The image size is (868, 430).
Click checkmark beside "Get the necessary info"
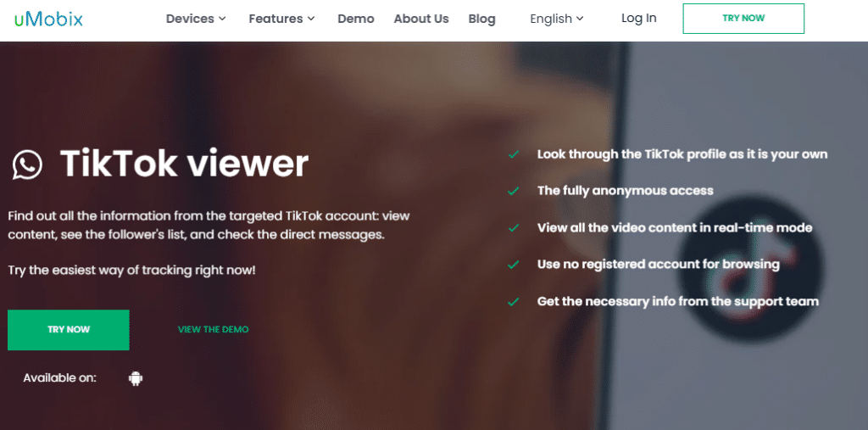pos(513,302)
